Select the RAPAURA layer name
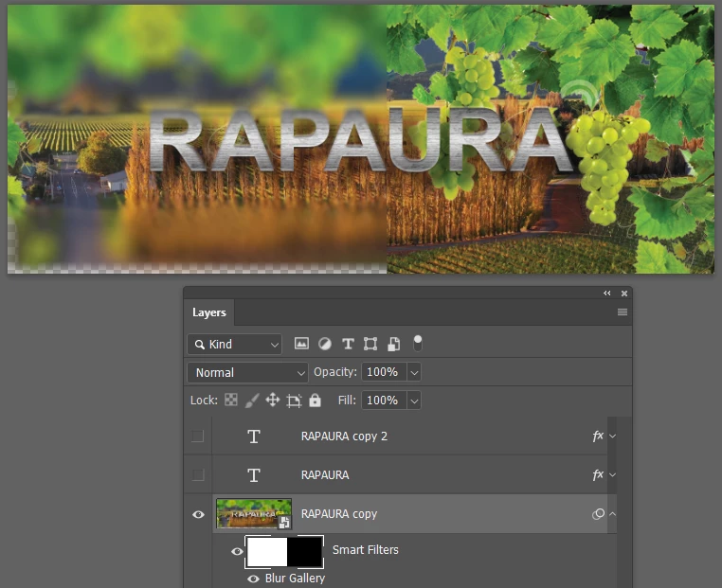 [325, 474]
